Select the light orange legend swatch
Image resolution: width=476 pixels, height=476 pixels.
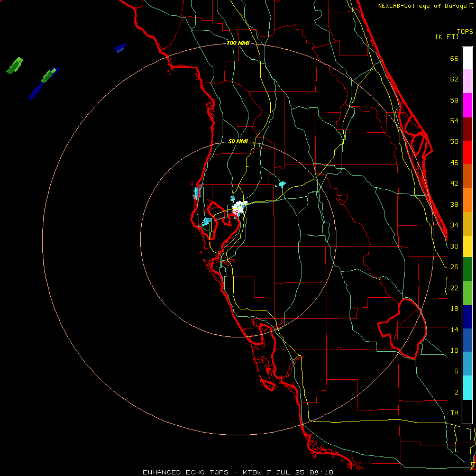[x=467, y=200]
